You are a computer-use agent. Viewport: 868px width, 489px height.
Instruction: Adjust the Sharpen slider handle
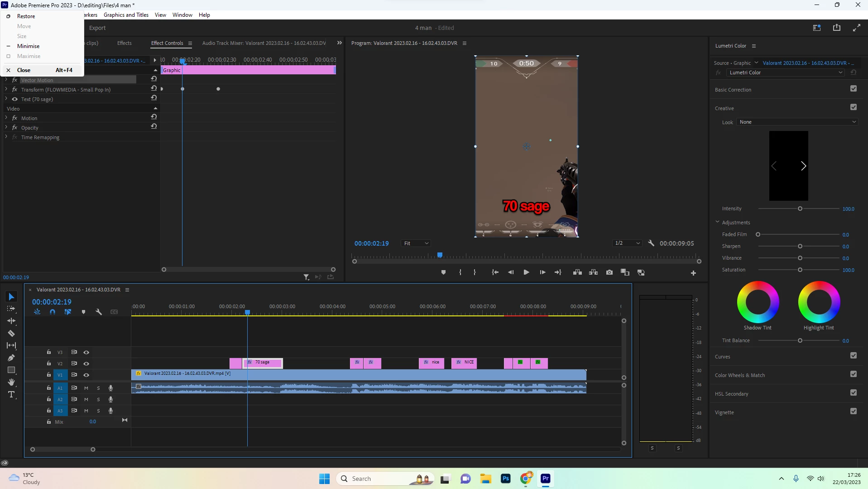pos(800,246)
